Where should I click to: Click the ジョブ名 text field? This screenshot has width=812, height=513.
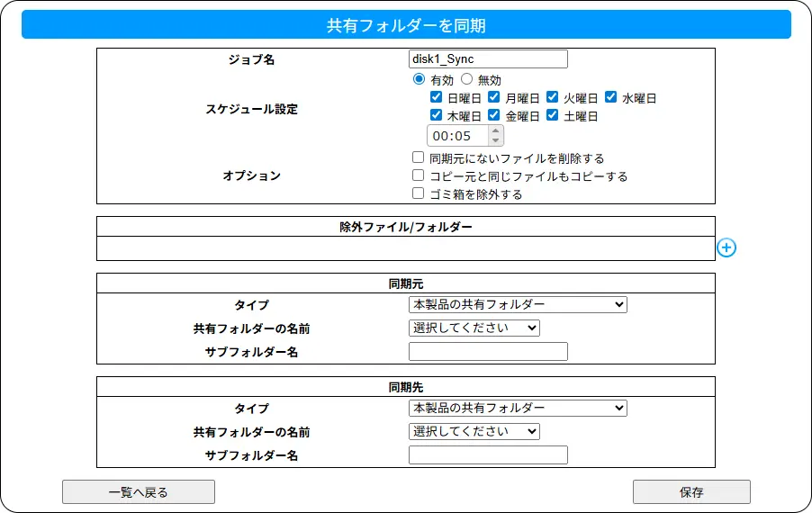click(x=488, y=59)
